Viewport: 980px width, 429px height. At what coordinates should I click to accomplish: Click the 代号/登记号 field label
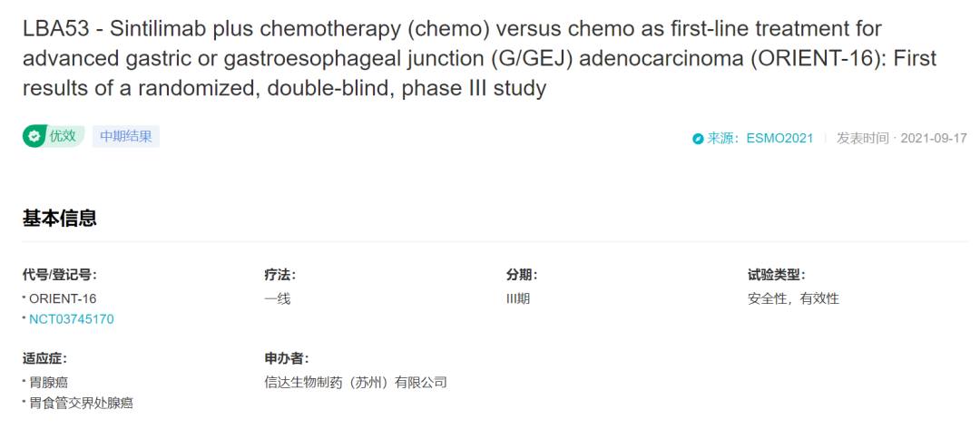tap(60, 275)
